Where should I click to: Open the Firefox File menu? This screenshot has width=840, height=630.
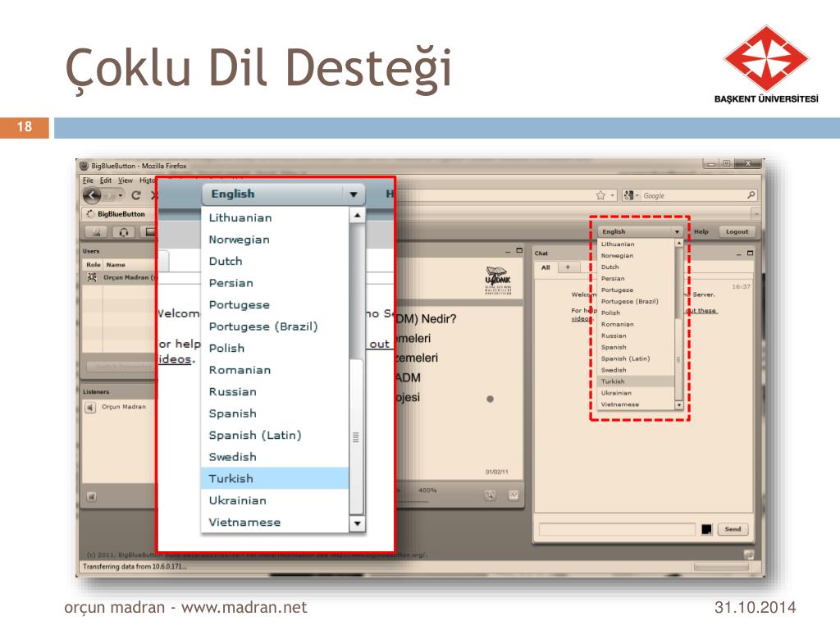[x=88, y=180]
